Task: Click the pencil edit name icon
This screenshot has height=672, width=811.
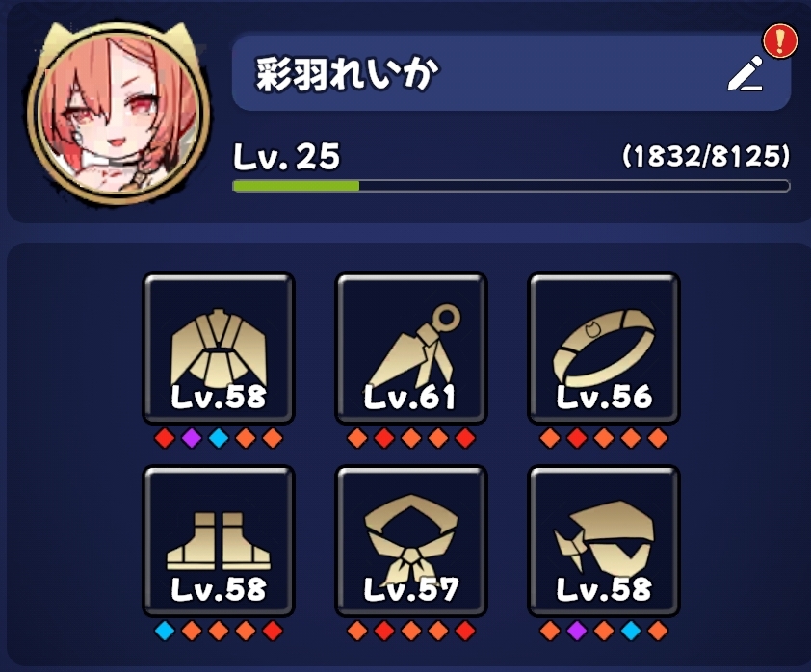Action: (746, 73)
